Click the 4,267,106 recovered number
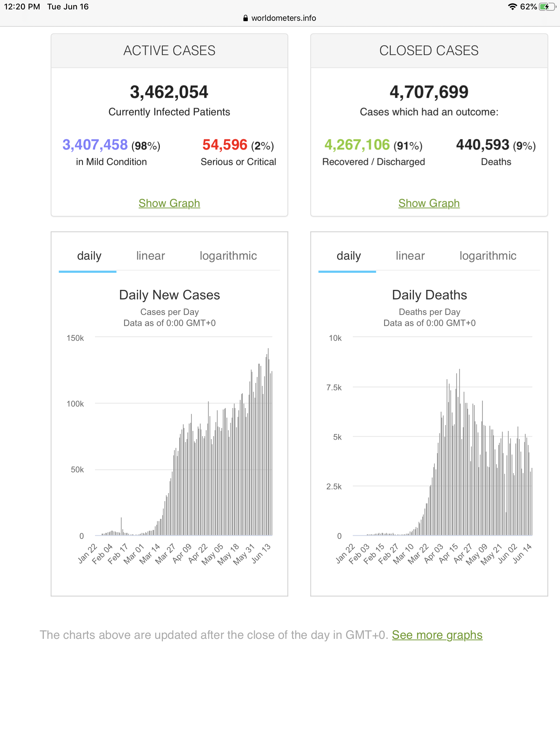Screen dimensions: 560x747 pyautogui.click(x=357, y=145)
